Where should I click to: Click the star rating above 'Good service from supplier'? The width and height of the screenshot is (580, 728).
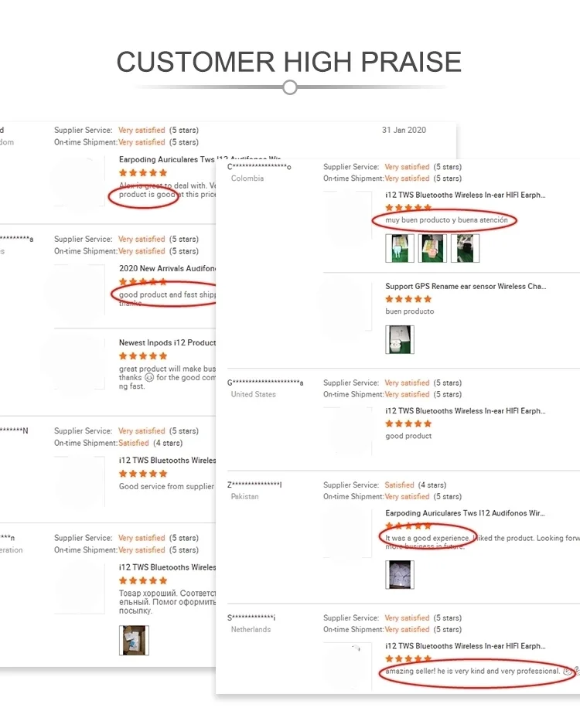point(143,474)
